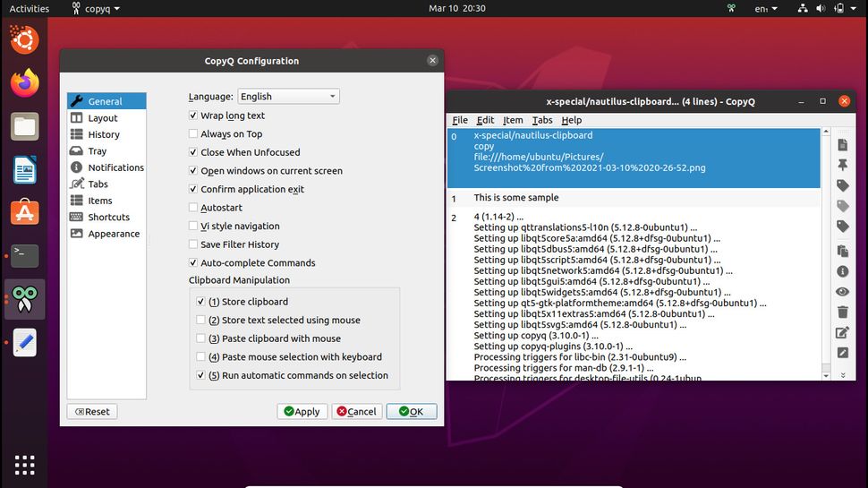Uncheck Wrap long text
The image size is (868, 488).
(193, 116)
